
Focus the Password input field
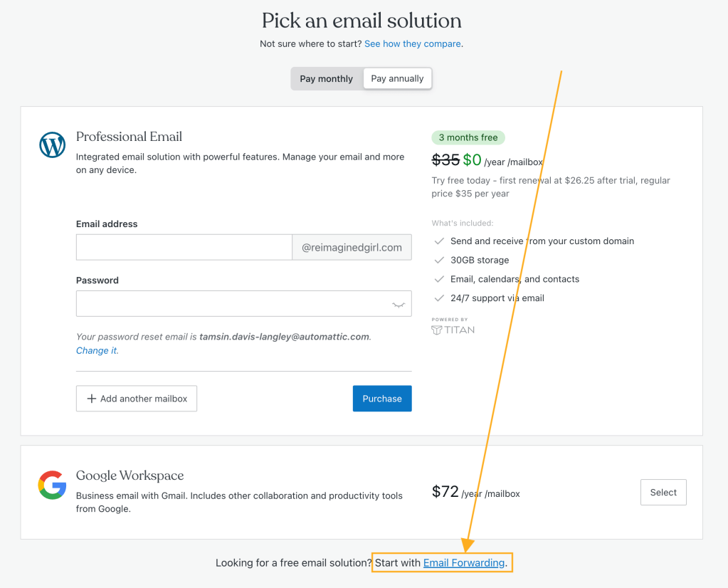(244, 304)
